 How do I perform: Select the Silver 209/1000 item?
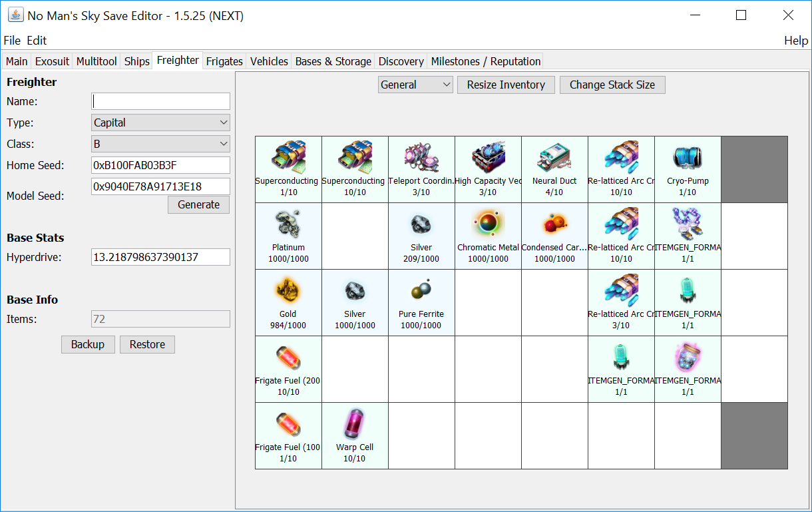(x=421, y=236)
